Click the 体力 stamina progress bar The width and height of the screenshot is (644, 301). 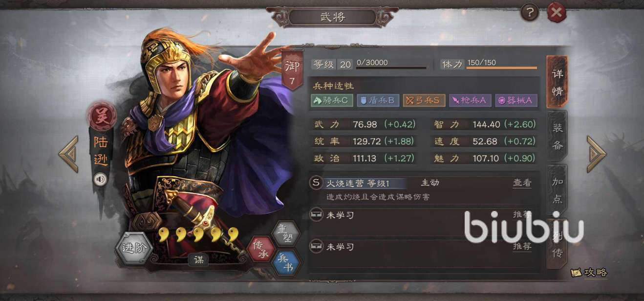(502, 68)
